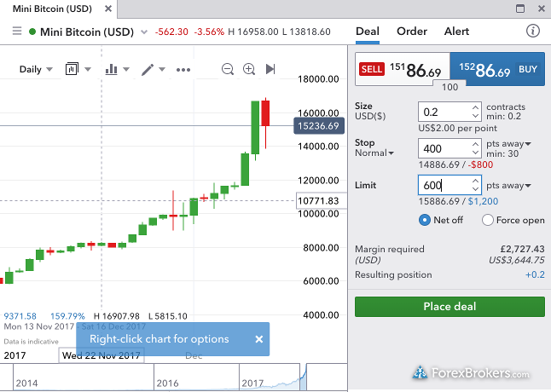Select the pencil drawing tool
551x392 pixels.
coord(148,69)
